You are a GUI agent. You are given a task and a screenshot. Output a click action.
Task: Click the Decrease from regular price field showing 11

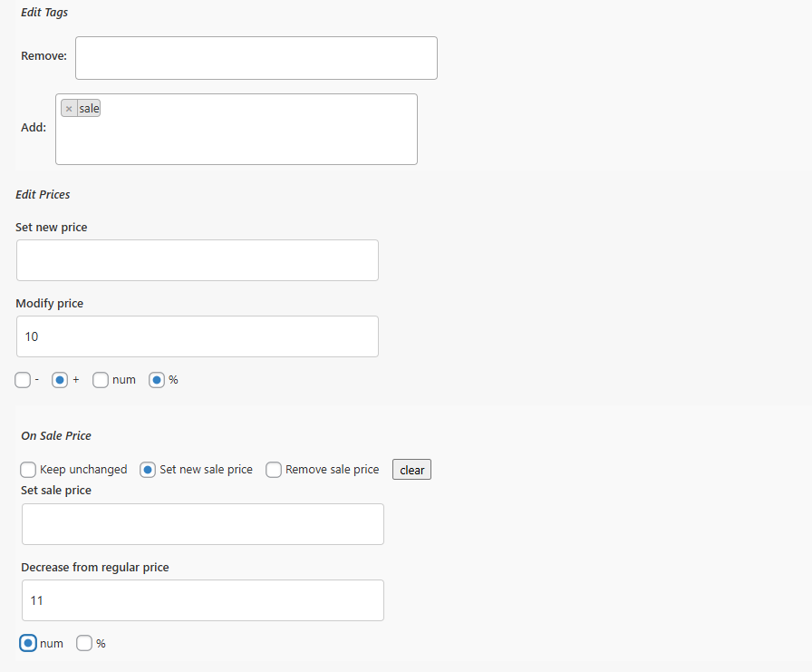(202, 600)
